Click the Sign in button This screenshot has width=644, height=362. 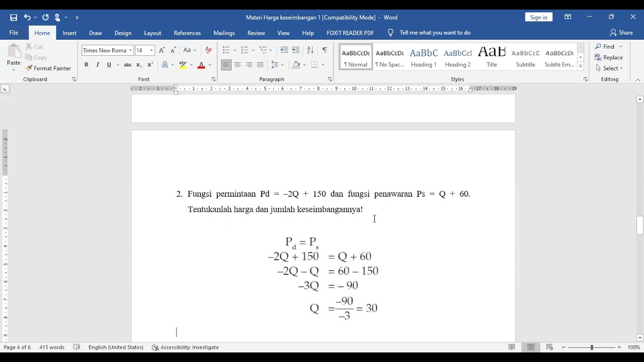tap(538, 17)
